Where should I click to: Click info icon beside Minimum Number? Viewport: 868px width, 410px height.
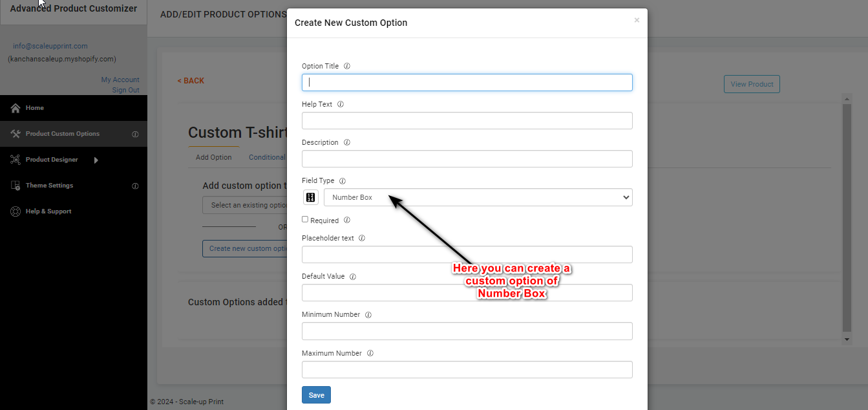coord(368,315)
